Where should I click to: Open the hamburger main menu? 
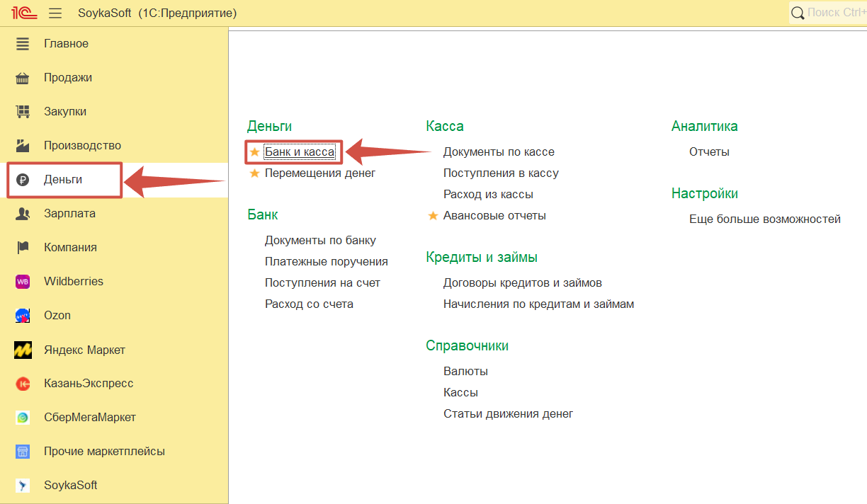(x=55, y=13)
